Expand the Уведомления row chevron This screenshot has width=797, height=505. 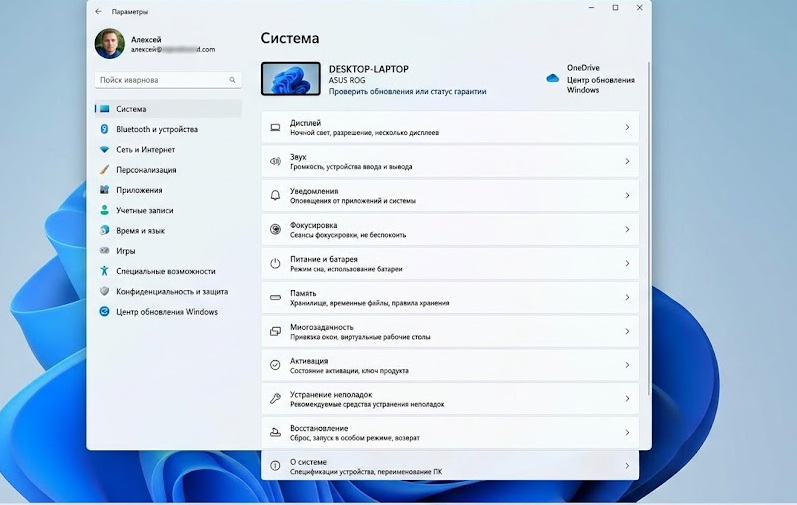[x=627, y=195]
